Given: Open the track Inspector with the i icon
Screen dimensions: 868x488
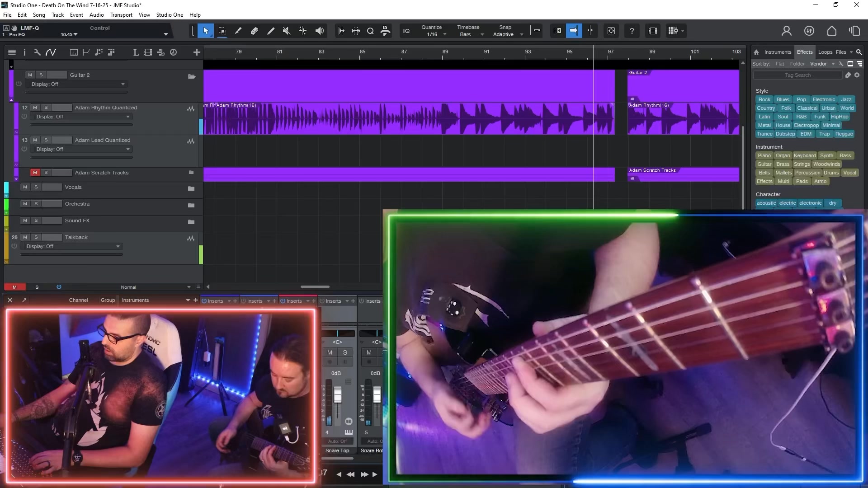Looking at the screenshot, I should (x=24, y=52).
